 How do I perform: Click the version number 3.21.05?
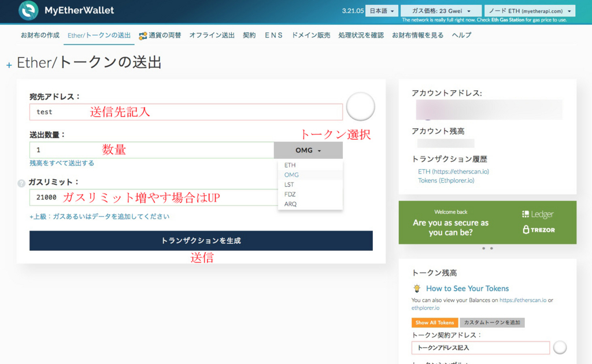(x=353, y=11)
